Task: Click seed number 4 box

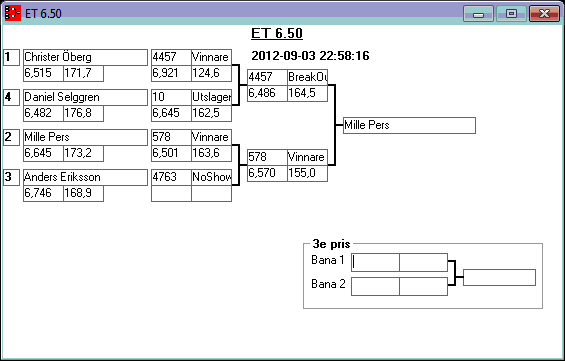Action: click(12, 97)
